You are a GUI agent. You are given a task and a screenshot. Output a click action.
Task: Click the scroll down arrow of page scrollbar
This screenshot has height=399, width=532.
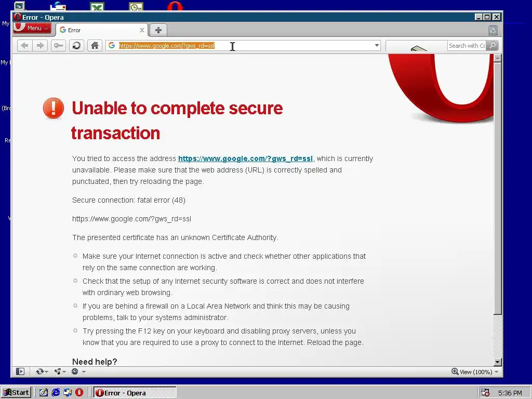(x=497, y=362)
